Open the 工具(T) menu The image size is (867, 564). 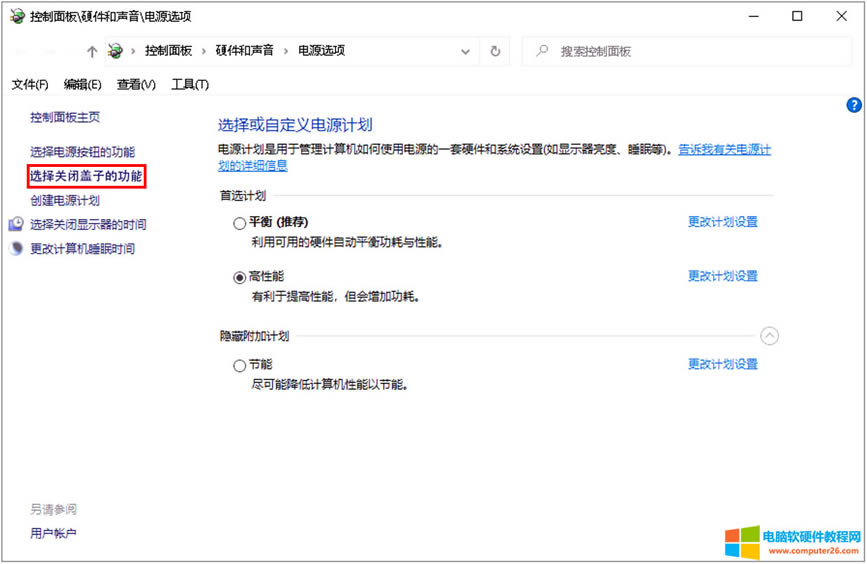click(189, 84)
